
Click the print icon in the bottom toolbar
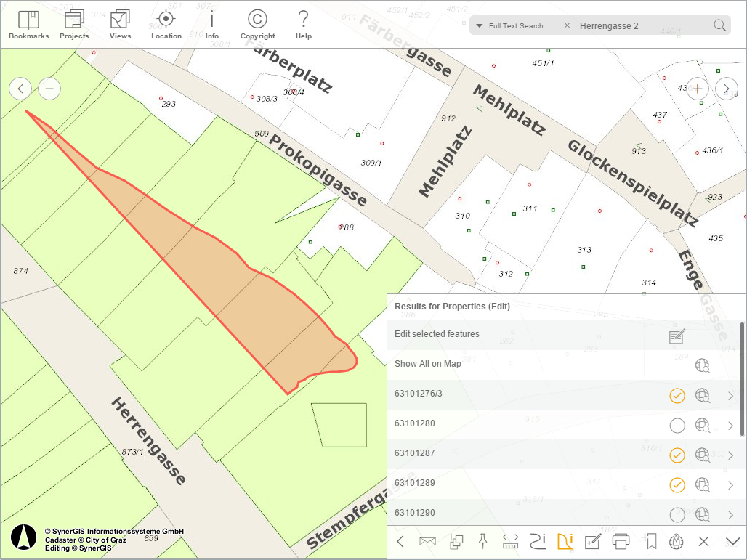pos(621,541)
